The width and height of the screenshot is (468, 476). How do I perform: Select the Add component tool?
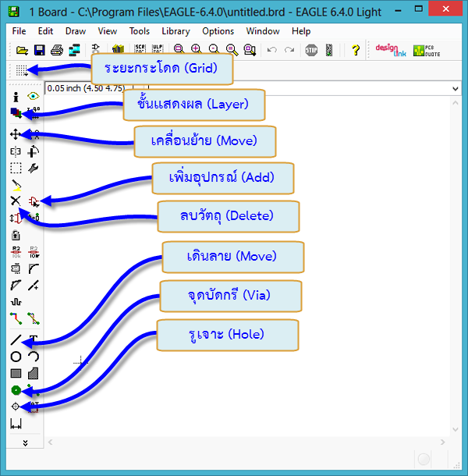[34, 201]
